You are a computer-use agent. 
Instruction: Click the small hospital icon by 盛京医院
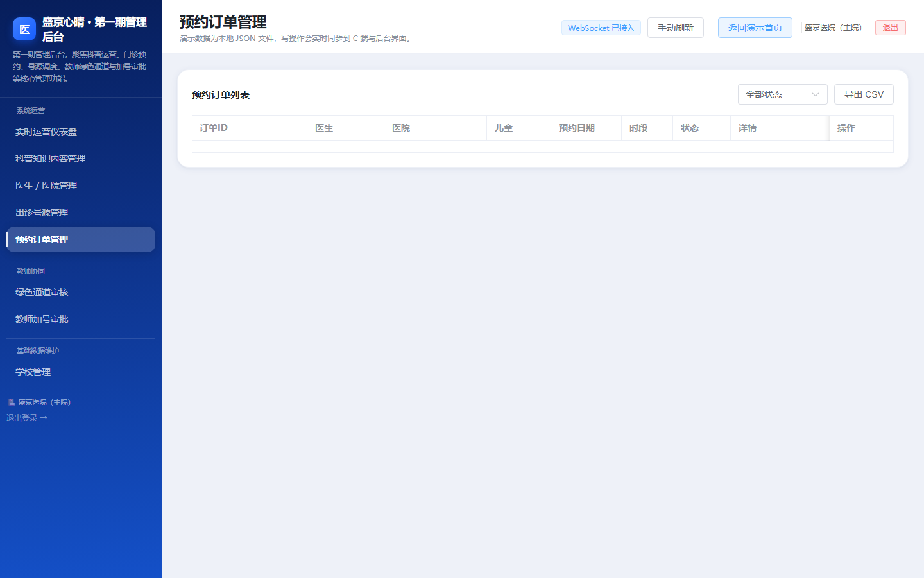click(x=12, y=402)
